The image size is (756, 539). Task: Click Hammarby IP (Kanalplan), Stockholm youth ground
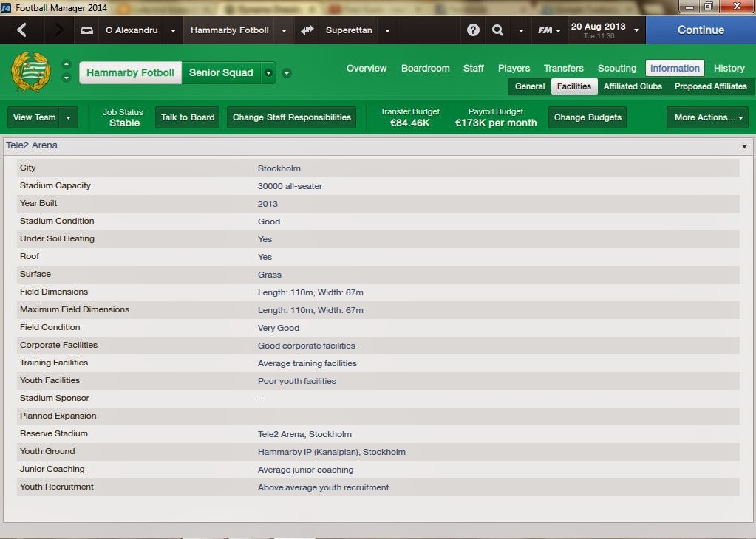(x=332, y=453)
